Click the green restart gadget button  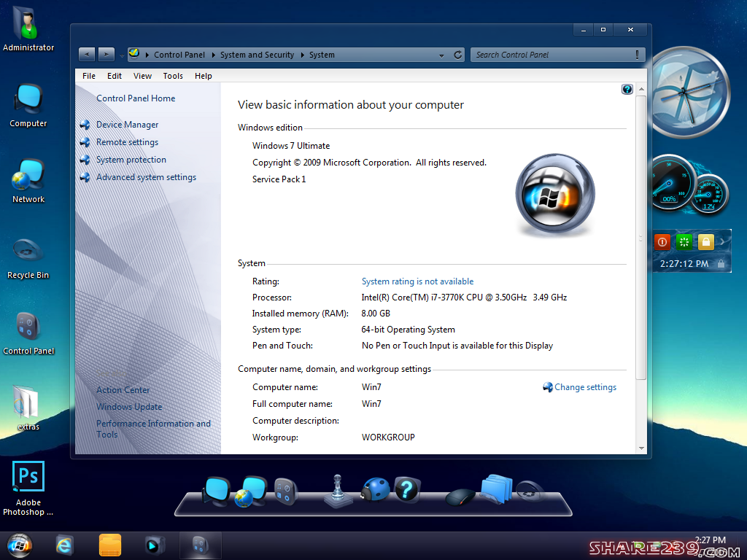click(x=684, y=242)
